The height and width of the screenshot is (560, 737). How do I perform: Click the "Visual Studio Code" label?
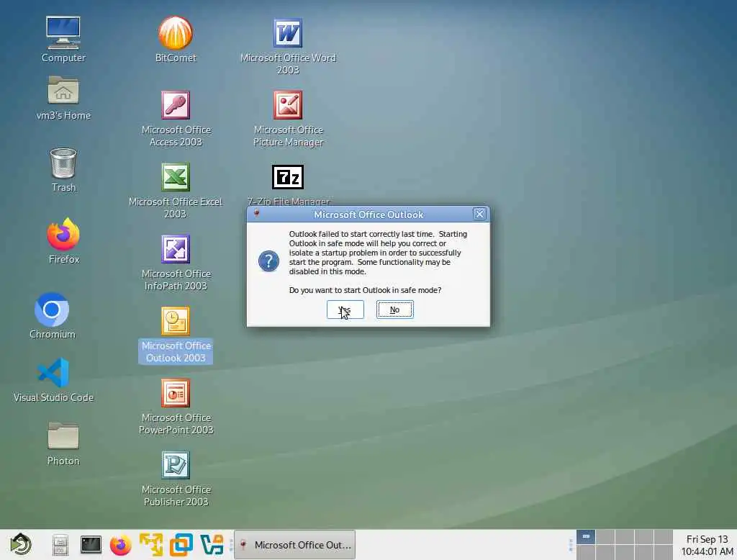[x=53, y=397]
